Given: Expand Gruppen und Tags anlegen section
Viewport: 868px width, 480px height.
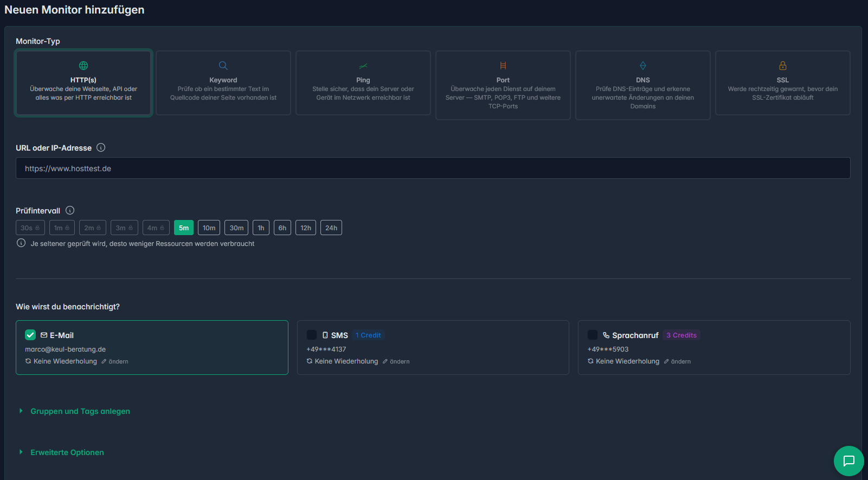Looking at the screenshot, I should (80, 411).
